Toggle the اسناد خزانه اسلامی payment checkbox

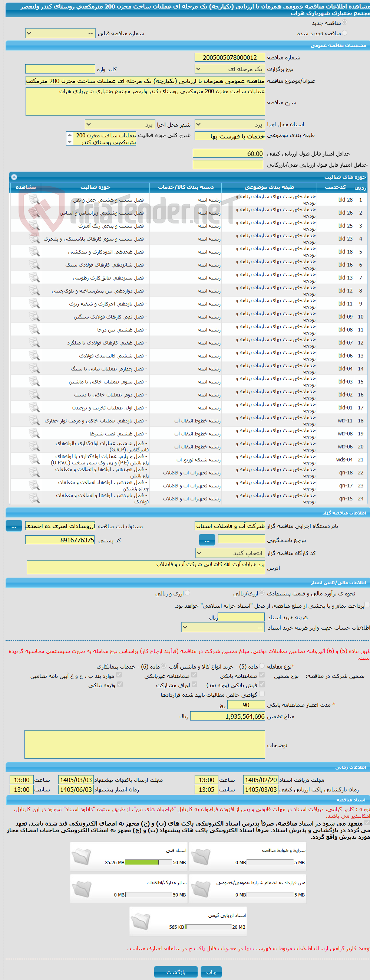367,605
